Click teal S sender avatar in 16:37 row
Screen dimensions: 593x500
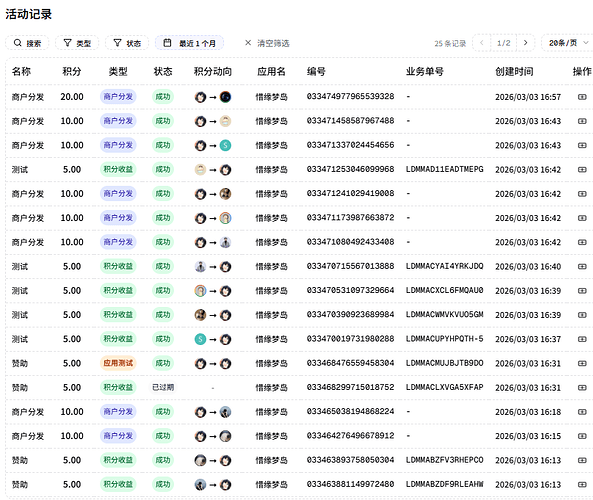tap(200, 339)
